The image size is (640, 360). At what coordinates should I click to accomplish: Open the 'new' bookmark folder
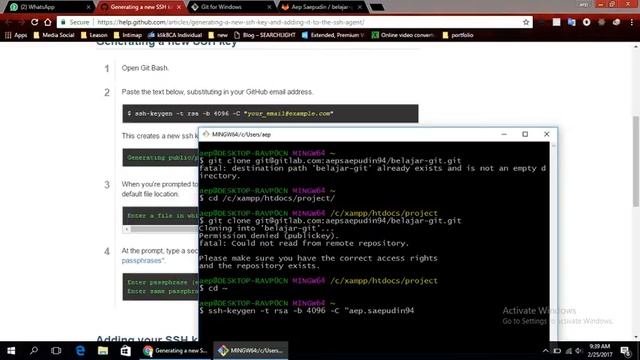pos(218,35)
